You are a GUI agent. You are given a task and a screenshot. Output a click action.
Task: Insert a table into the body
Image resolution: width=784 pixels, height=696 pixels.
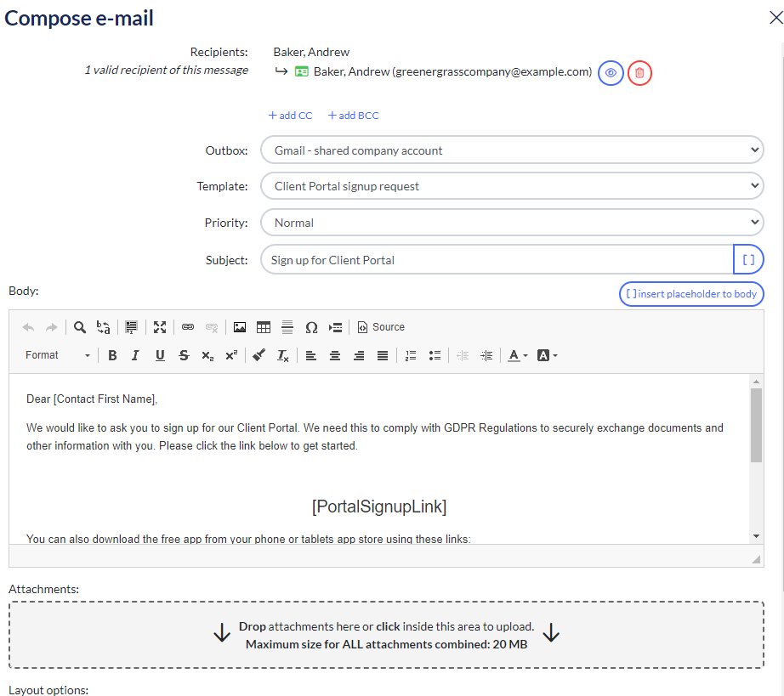click(x=264, y=327)
